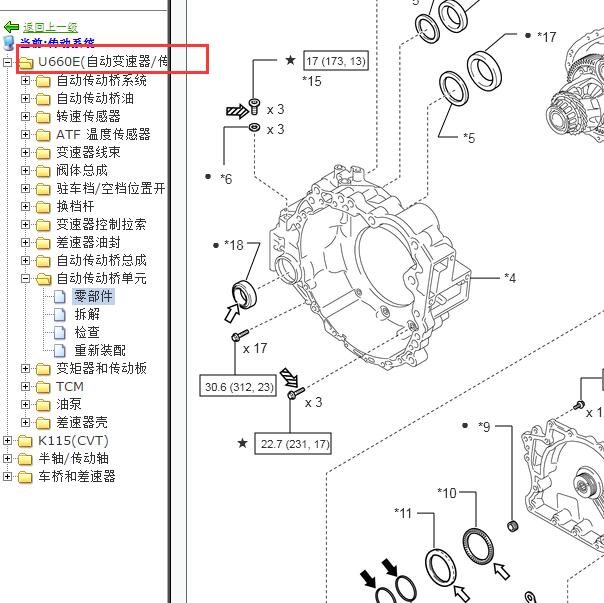Image resolution: width=604 pixels, height=603 pixels.
Task: Click part label *17 in diagram
Action: click(547, 37)
